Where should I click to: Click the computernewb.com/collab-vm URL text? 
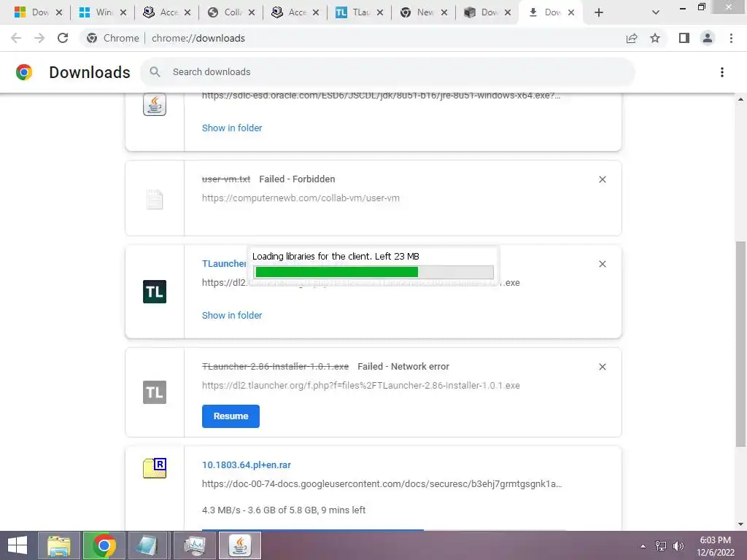coord(301,198)
